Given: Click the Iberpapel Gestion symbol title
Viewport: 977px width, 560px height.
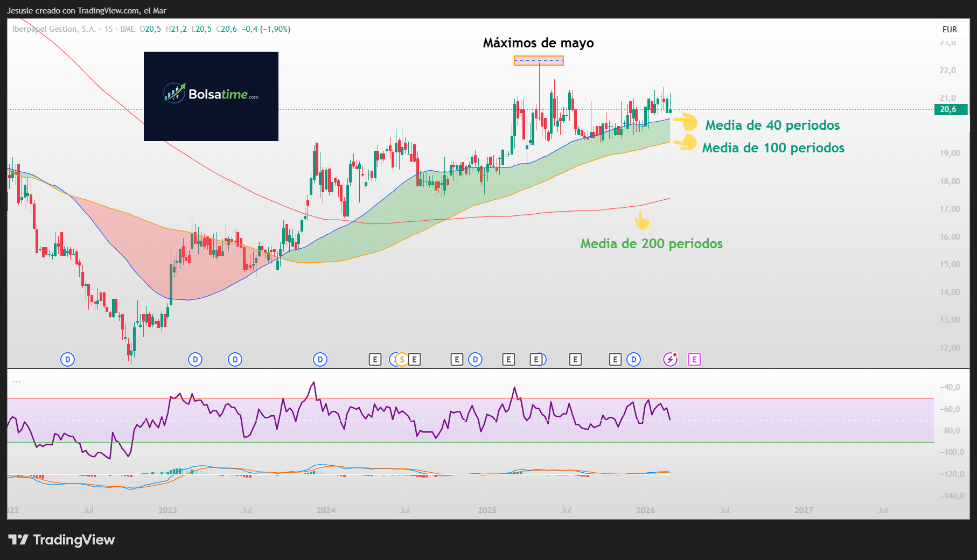Looking at the screenshot, I should point(54,29).
